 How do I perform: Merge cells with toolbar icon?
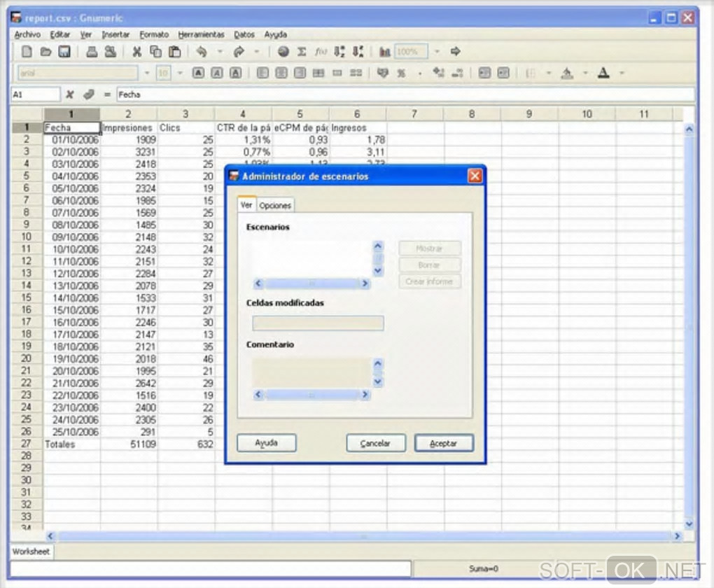pos(318,73)
